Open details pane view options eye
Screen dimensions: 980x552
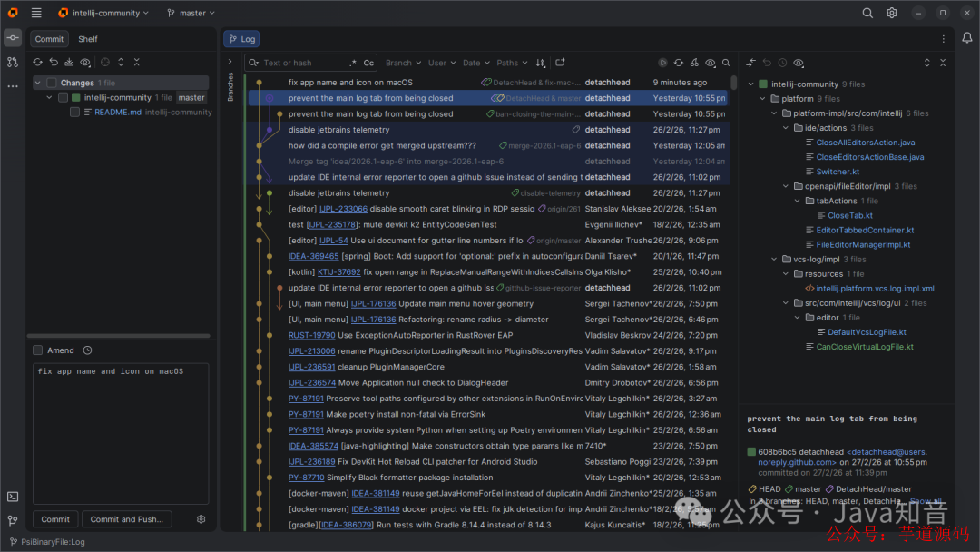[x=799, y=63]
